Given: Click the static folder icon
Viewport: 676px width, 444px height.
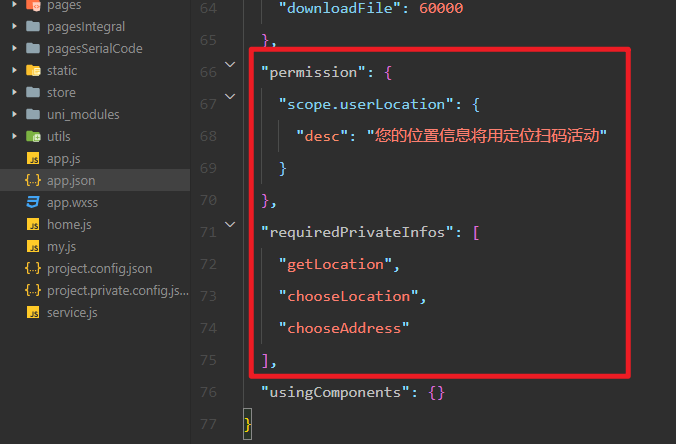Looking at the screenshot, I should click(x=33, y=70).
